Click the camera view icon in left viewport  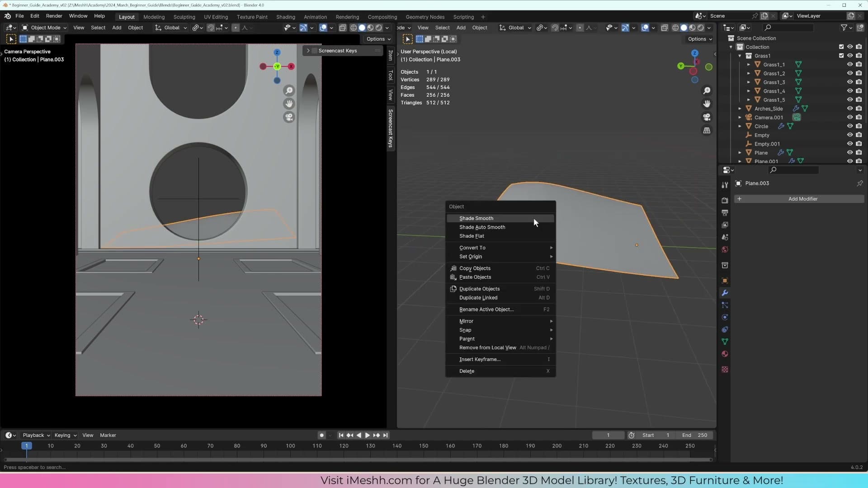pyautogui.click(x=289, y=117)
